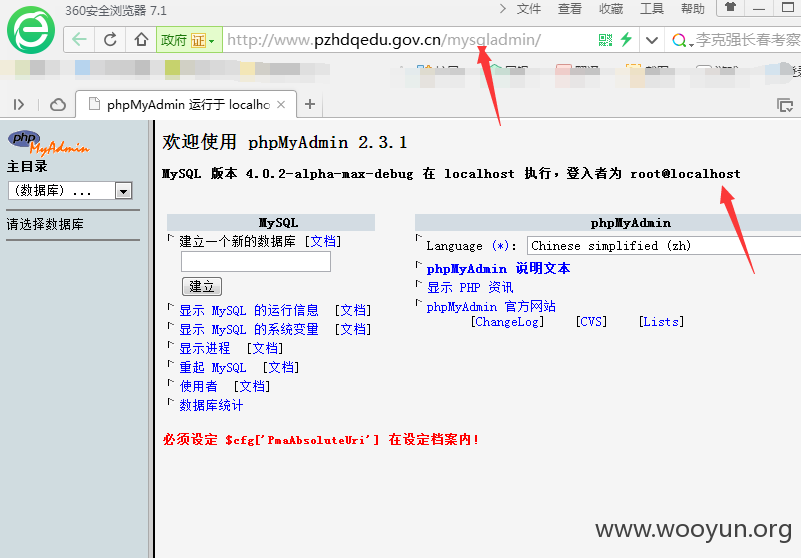Open the 使用者 users link
This screenshot has height=558, width=801.
(198, 386)
